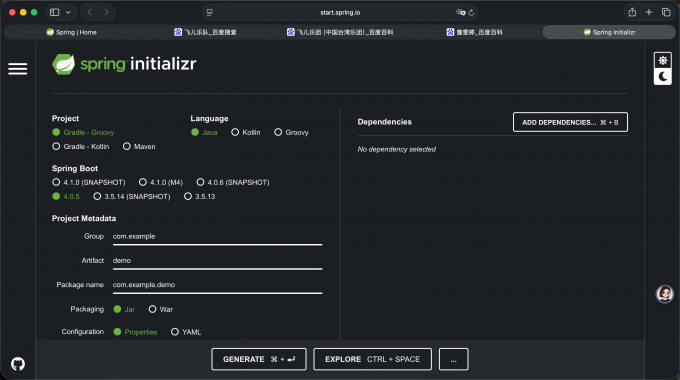Open the GitHub link icon
This screenshot has height=380, width=680.
click(18, 364)
